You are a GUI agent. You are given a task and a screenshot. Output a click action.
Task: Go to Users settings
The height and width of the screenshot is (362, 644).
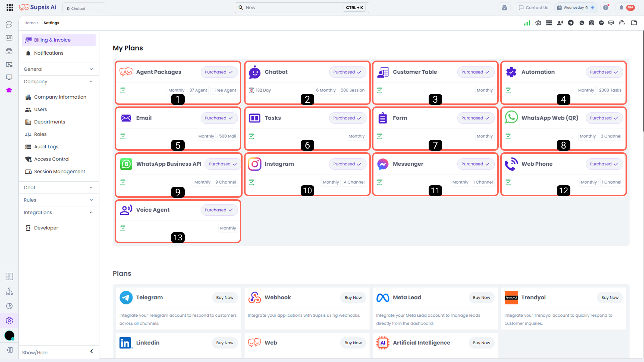coord(59,110)
